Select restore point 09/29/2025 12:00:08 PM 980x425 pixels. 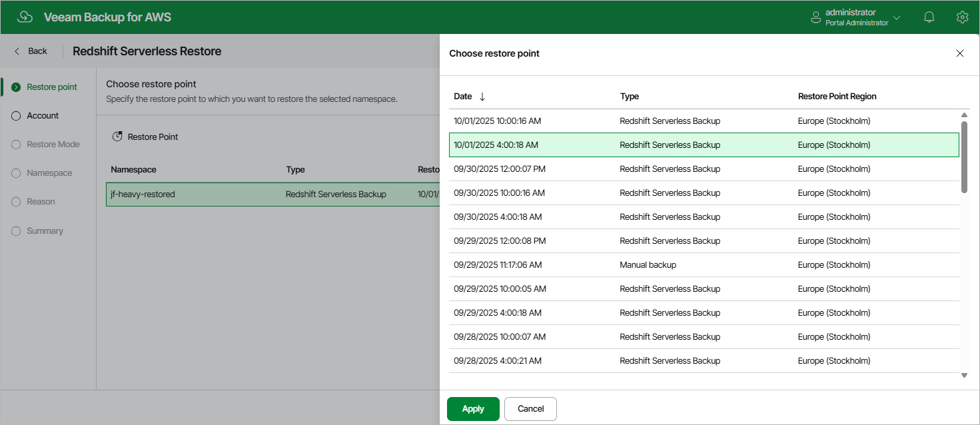tap(704, 241)
